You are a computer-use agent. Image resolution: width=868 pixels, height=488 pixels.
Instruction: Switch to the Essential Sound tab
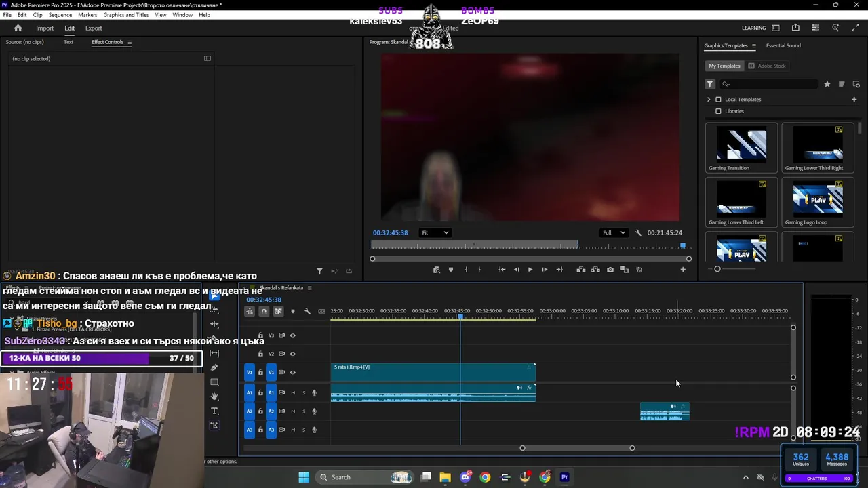click(x=783, y=45)
